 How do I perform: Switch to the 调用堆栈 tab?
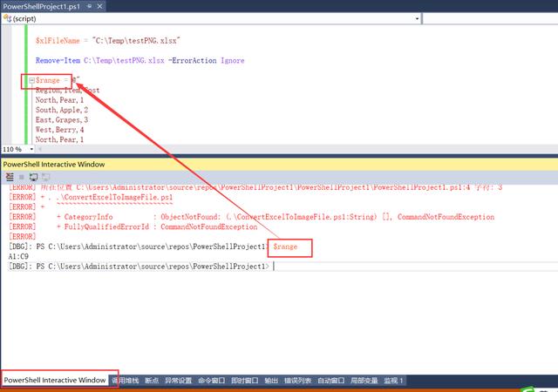tap(126, 381)
